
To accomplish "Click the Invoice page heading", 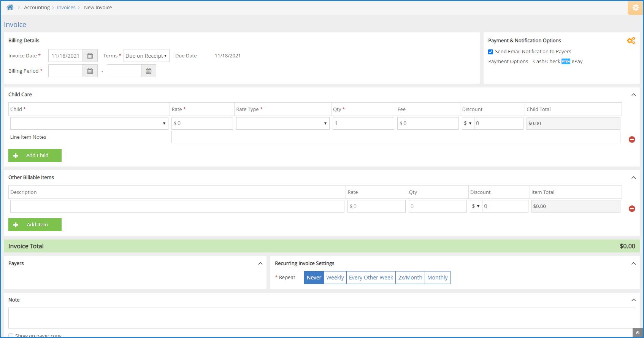I will [x=15, y=25].
